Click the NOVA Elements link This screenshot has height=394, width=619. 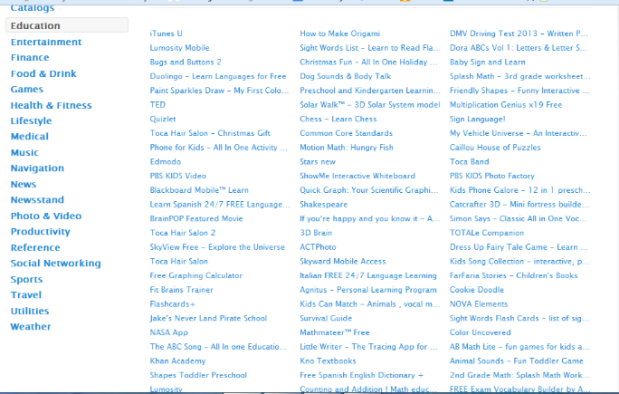tap(478, 304)
